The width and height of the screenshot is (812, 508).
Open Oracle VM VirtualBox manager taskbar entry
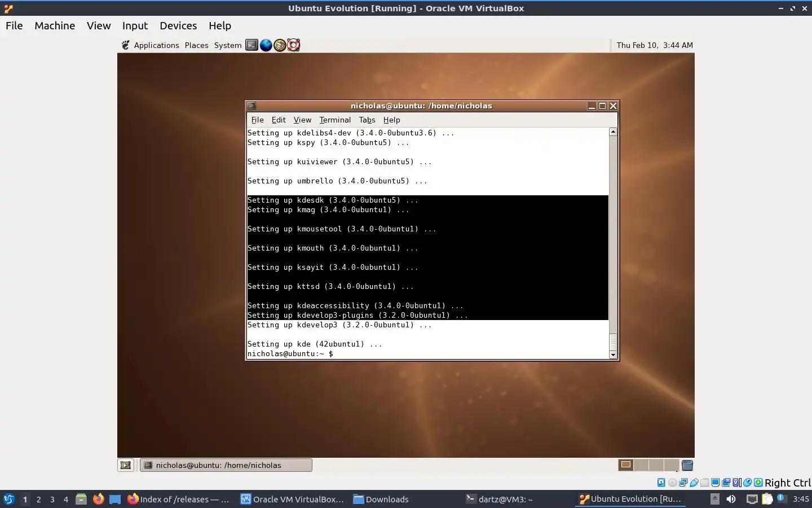(292, 499)
